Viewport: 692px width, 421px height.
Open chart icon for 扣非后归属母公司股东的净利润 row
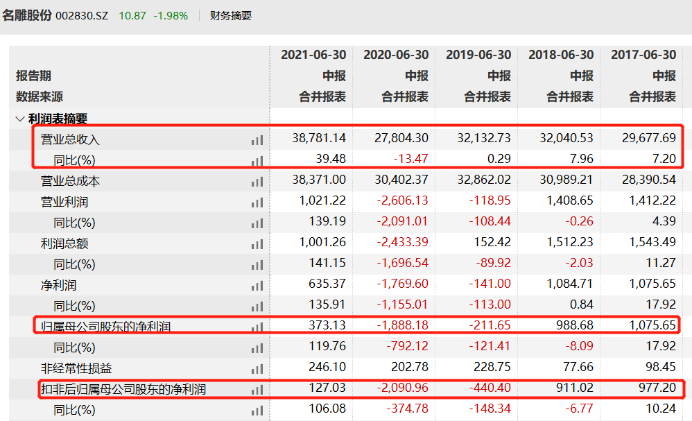257,390
